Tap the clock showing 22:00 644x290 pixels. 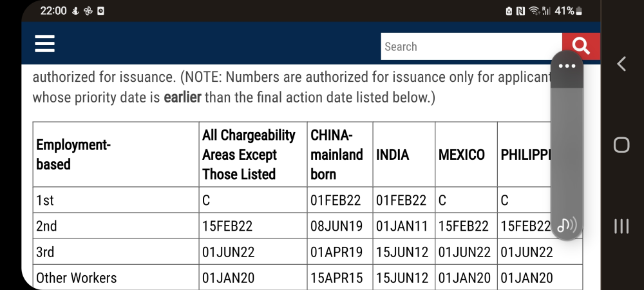click(x=53, y=11)
